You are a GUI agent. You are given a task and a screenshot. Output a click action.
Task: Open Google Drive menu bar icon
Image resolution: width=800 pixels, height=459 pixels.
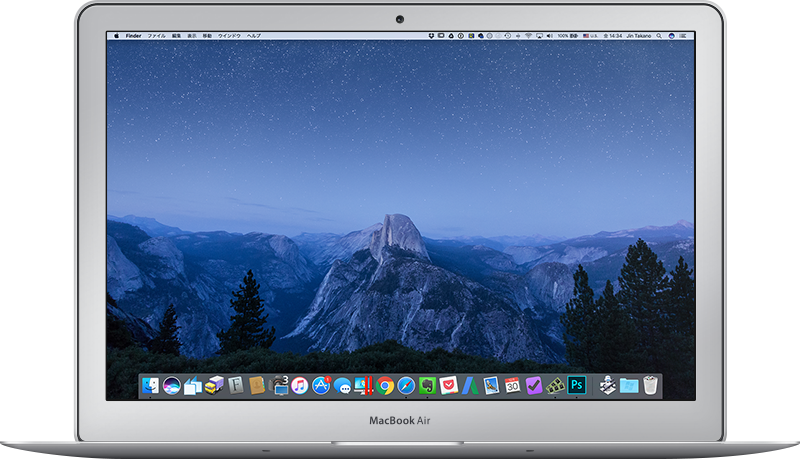click(451, 36)
